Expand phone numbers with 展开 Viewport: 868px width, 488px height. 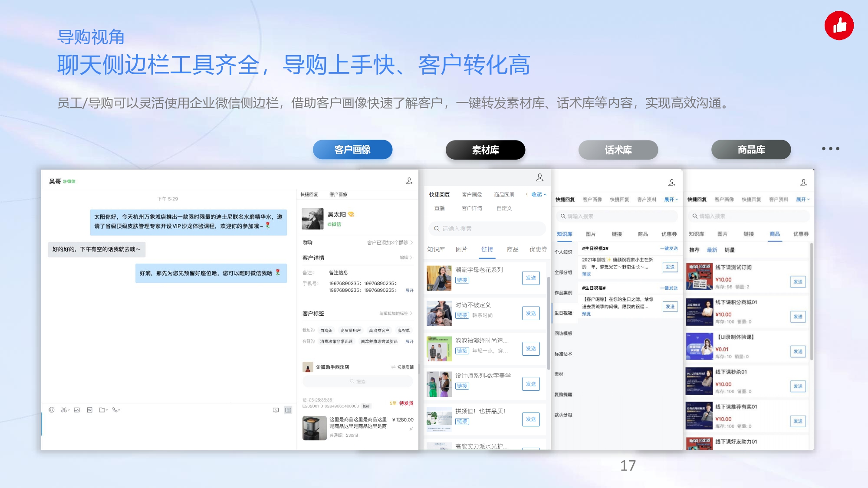click(x=409, y=291)
